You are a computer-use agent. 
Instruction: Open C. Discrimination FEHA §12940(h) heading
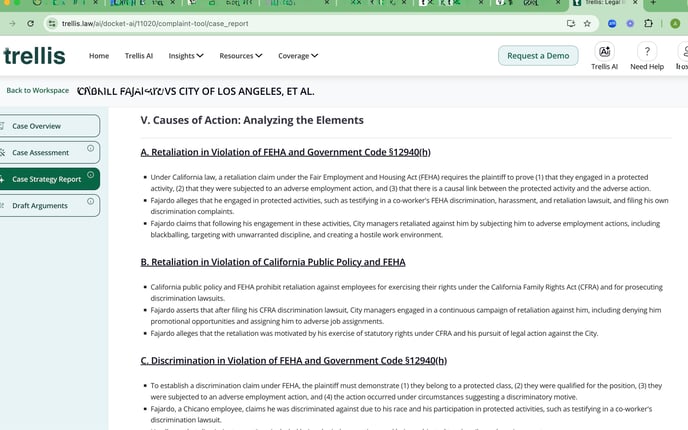pos(294,361)
